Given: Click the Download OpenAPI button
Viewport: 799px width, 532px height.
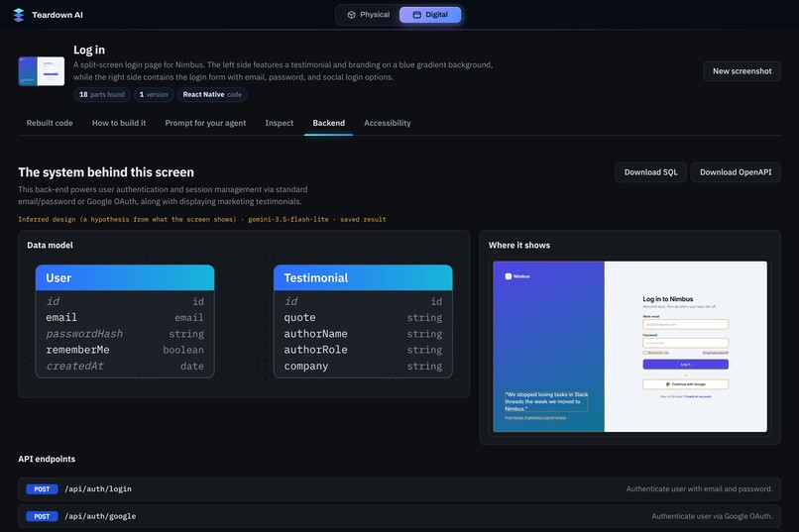Looking at the screenshot, I should (x=736, y=172).
